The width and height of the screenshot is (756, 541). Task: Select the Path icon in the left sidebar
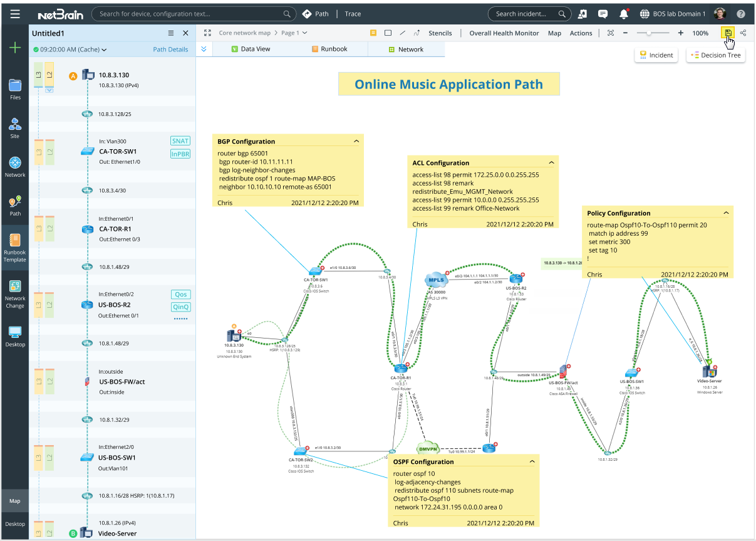pyautogui.click(x=15, y=205)
